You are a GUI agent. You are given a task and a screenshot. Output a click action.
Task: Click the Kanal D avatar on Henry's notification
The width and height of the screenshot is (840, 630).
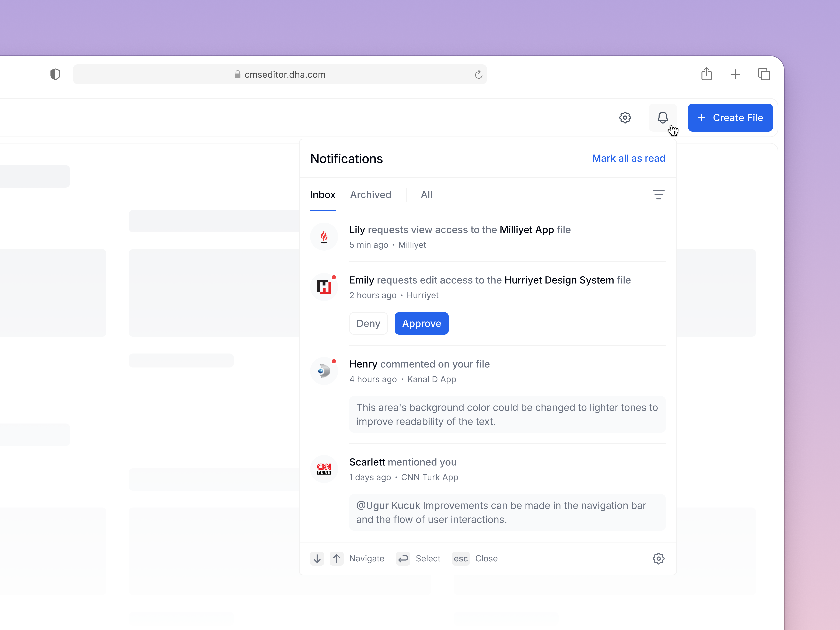click(324, 371)
